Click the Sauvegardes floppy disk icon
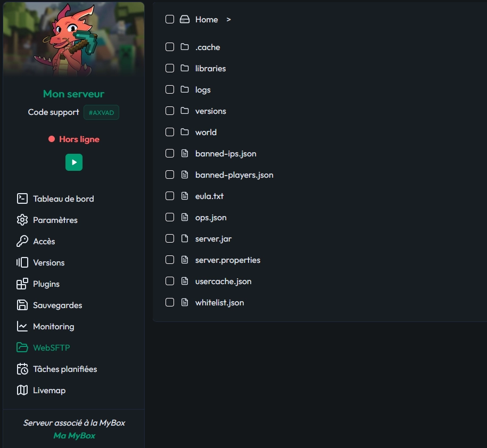Image resolution: width=487 pixels, height=448 pixels. [x=22, y=305]
